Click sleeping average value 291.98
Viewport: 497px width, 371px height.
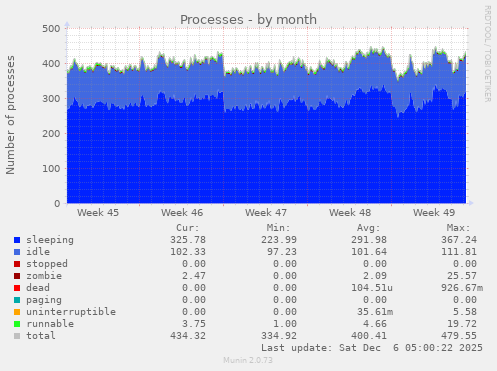(369, 240)
